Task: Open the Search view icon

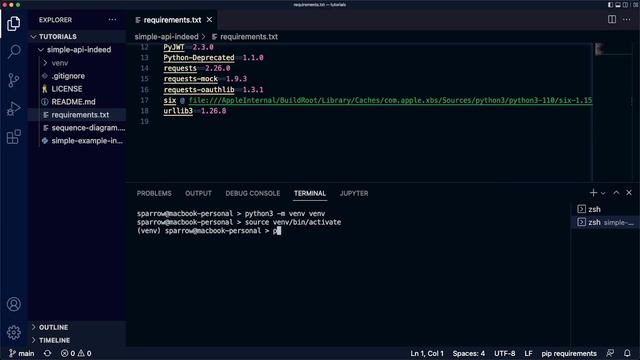Action: click(x=13, y=51)
